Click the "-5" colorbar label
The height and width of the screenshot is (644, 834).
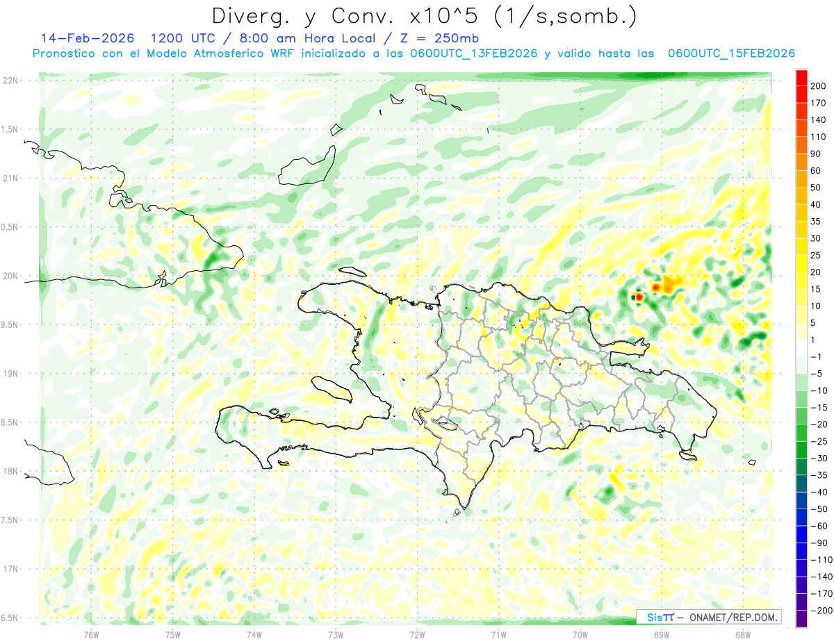(x=818, y=374)
